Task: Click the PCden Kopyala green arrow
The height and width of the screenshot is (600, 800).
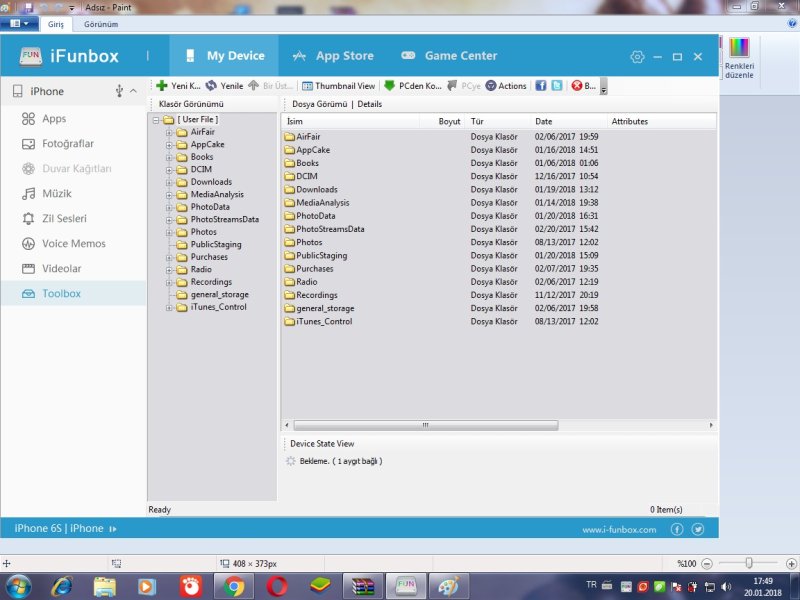Action: 389,86
